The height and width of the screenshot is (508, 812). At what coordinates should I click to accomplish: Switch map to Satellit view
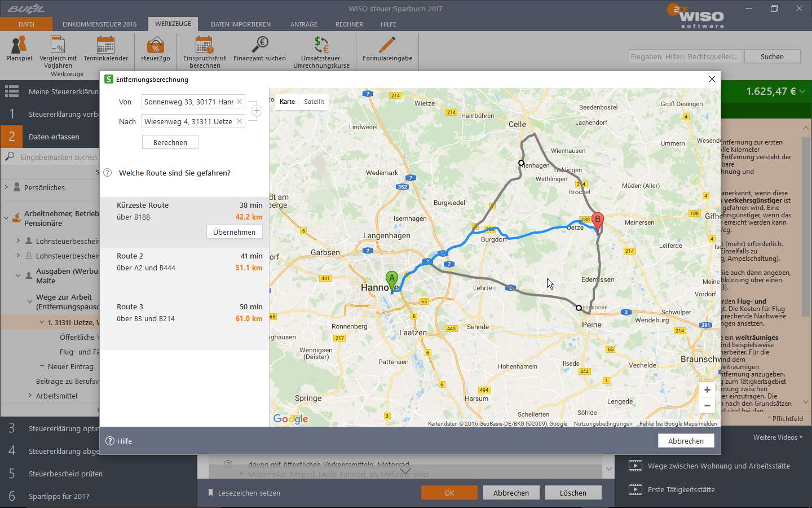tap(314, 102)
